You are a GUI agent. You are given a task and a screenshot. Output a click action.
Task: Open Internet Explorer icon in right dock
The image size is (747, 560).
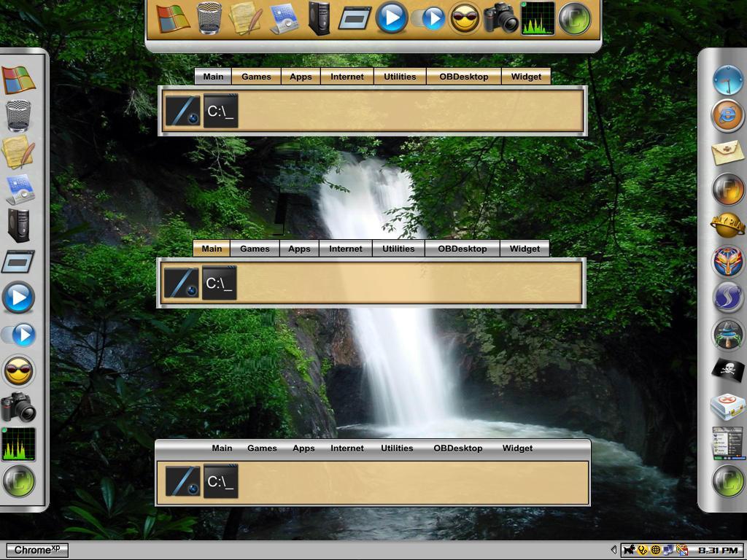[727, 116]
